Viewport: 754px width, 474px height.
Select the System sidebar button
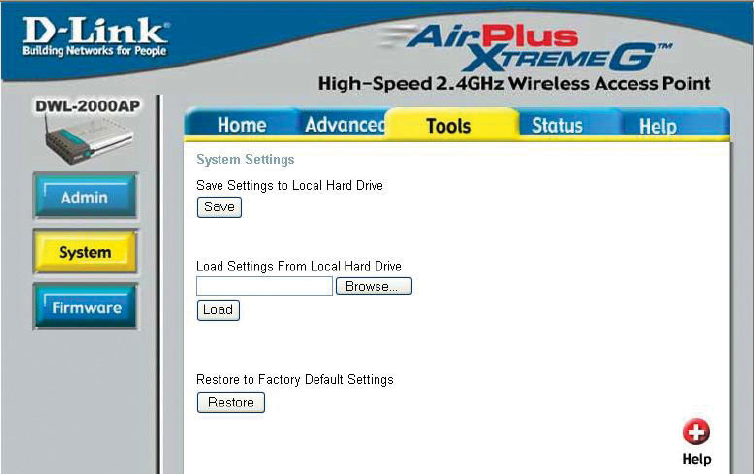point(85,251)
